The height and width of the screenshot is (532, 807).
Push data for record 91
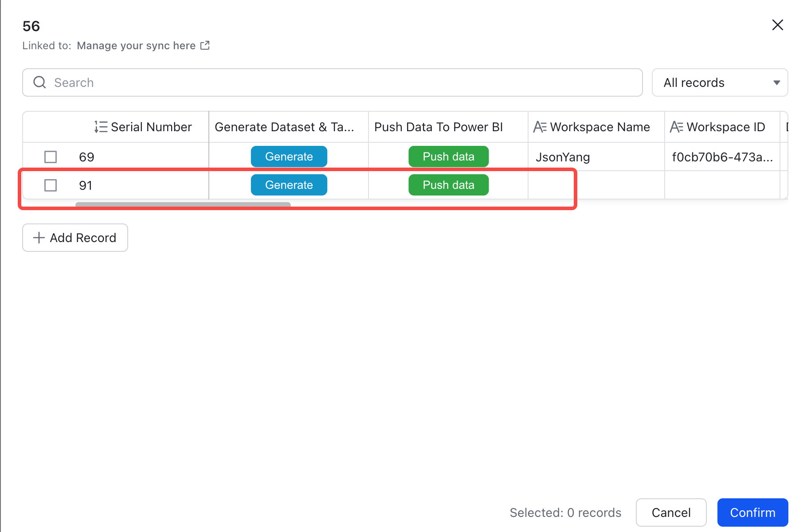point(448,185)
